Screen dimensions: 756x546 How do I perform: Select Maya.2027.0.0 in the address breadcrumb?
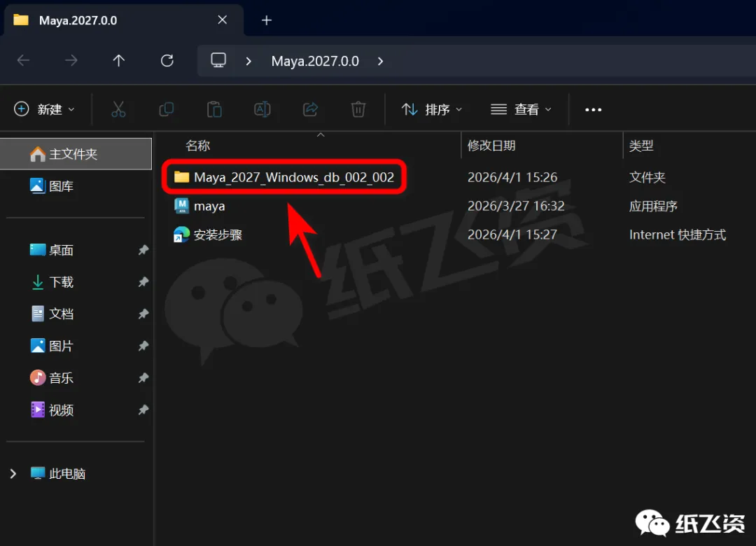coord(315,62)
